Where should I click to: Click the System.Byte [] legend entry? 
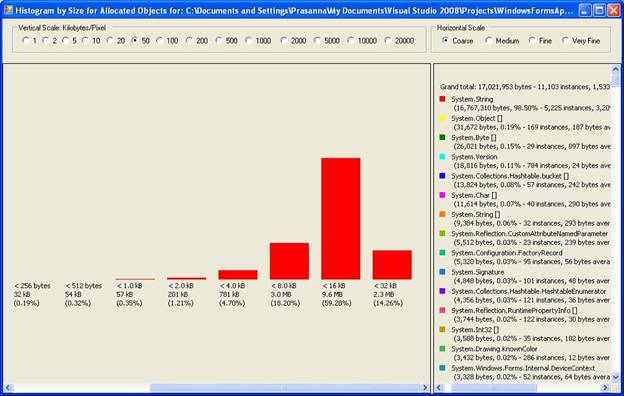[474, 138]
